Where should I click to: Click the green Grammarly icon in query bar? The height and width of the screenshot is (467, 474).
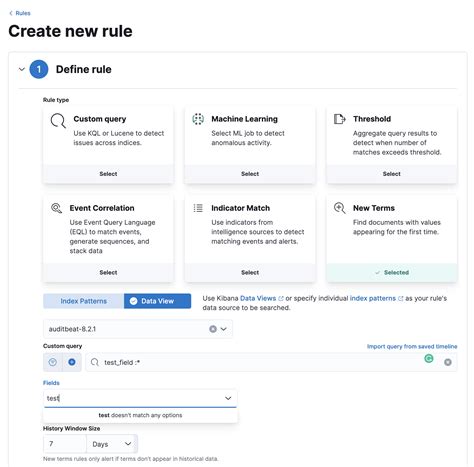click(x=429, y=358)
